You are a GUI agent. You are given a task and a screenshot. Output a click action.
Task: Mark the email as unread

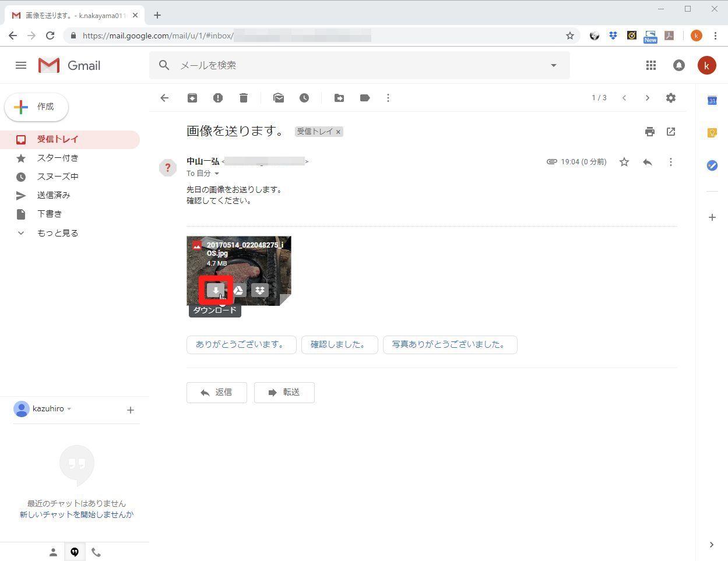coord(279,98)
